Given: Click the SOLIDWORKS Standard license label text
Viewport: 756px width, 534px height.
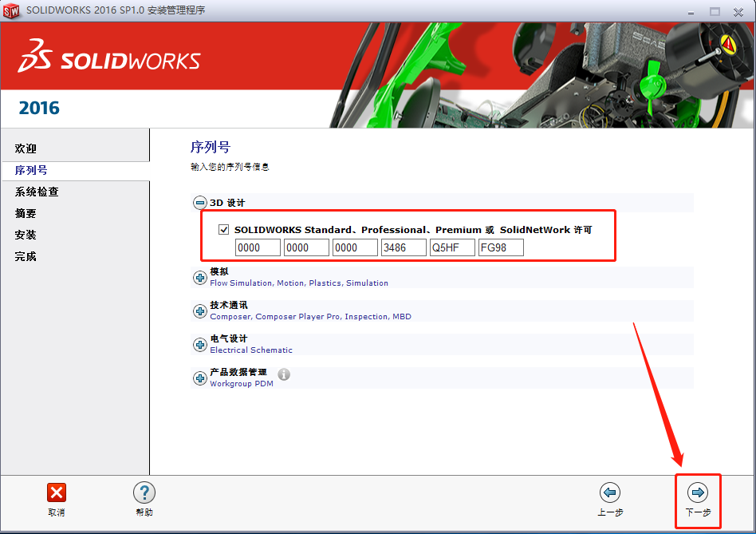Looking at the screenshot, I should click(413, 230).
